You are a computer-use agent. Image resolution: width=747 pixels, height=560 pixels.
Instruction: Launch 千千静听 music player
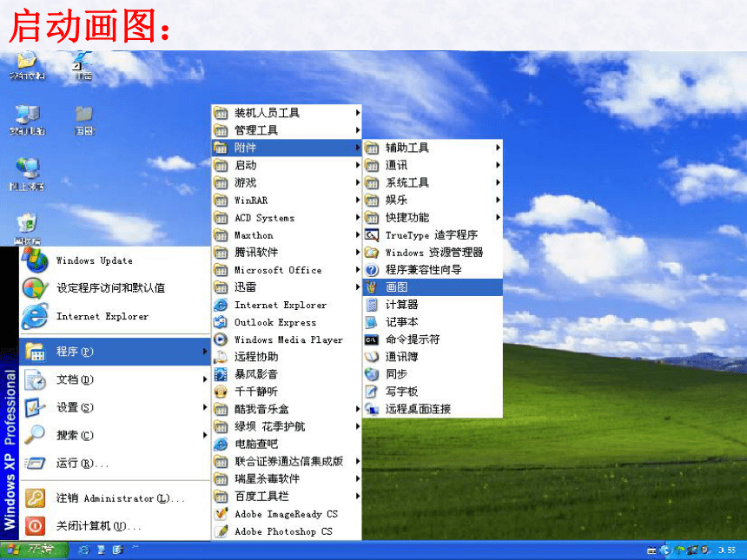[x=287, y=392]
